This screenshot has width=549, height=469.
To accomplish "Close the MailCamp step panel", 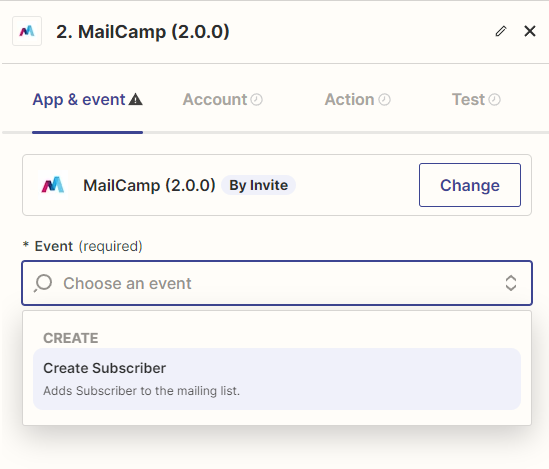I will tap(530, 31).
